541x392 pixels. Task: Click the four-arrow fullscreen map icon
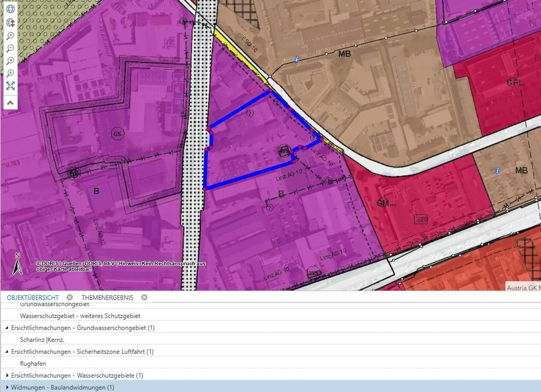tap(11, 86)
